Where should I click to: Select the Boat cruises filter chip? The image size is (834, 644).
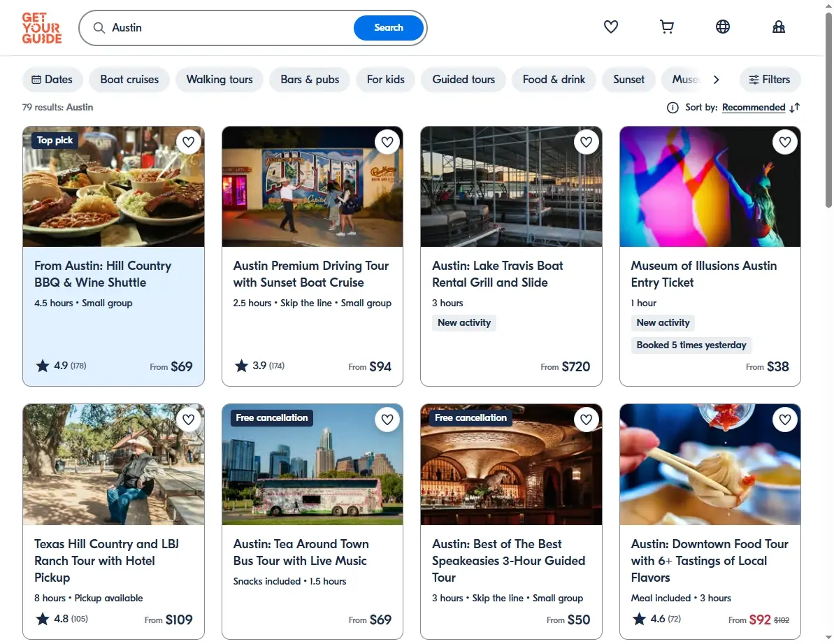pos(129,79)
